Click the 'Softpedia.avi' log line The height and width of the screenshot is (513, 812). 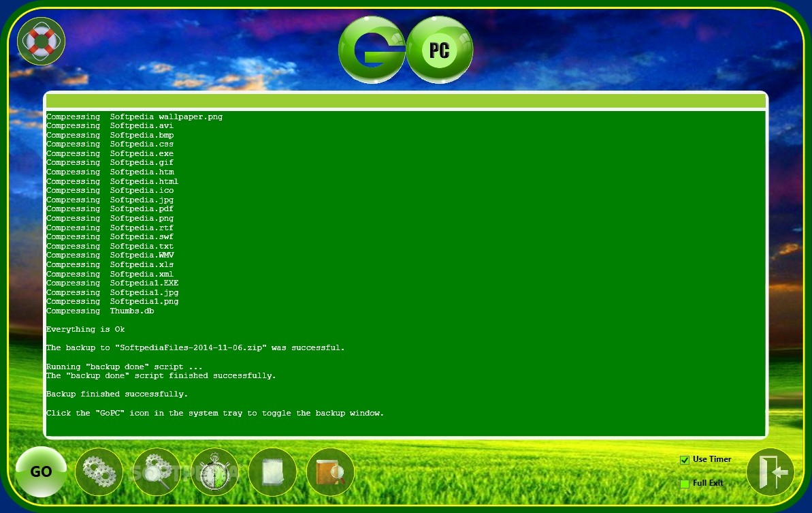(x=110, y=126)
